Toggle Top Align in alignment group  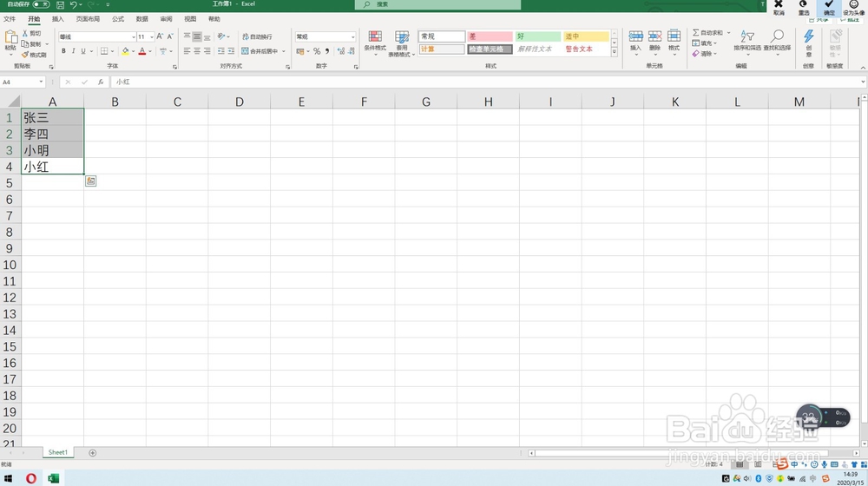(187, 36)
